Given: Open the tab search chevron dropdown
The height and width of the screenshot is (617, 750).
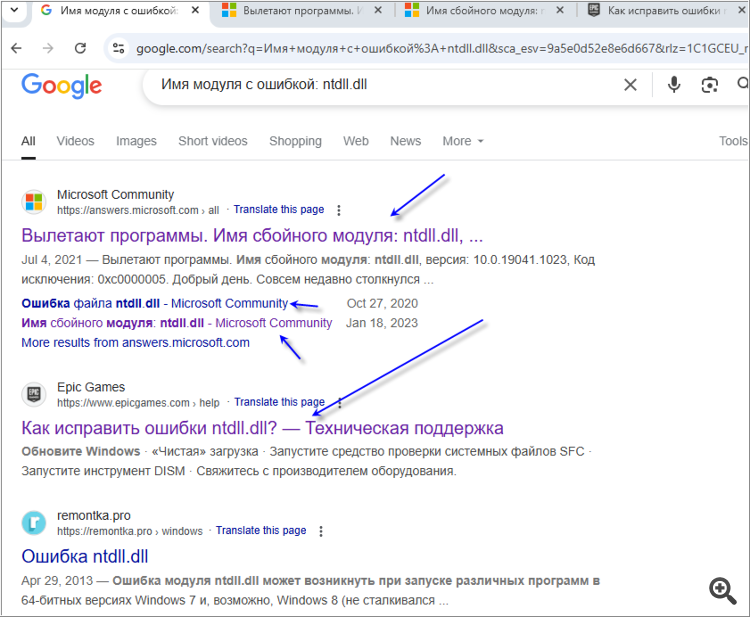Looking at the screenshot, I should coord(14,10).
